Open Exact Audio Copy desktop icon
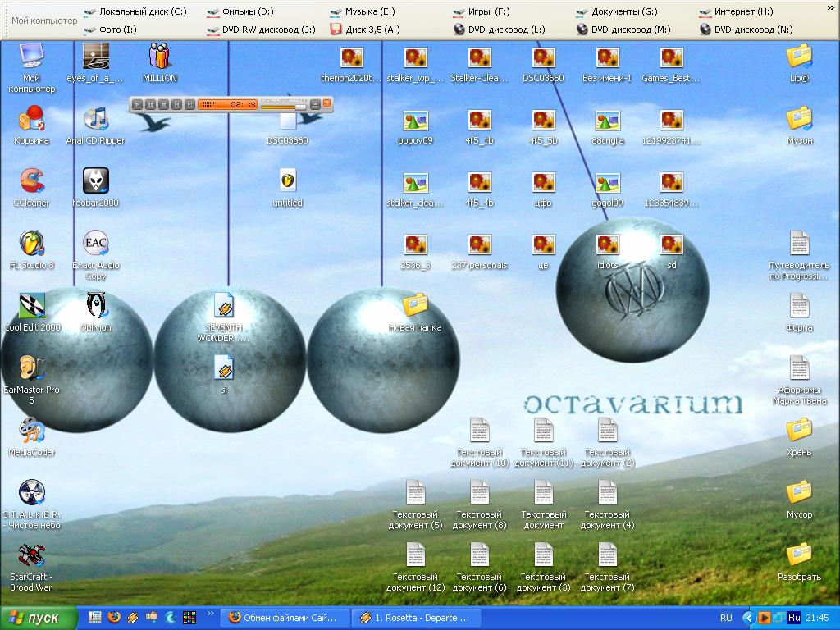This screenshot has width=840, height=630. click(x=96, y=244)
